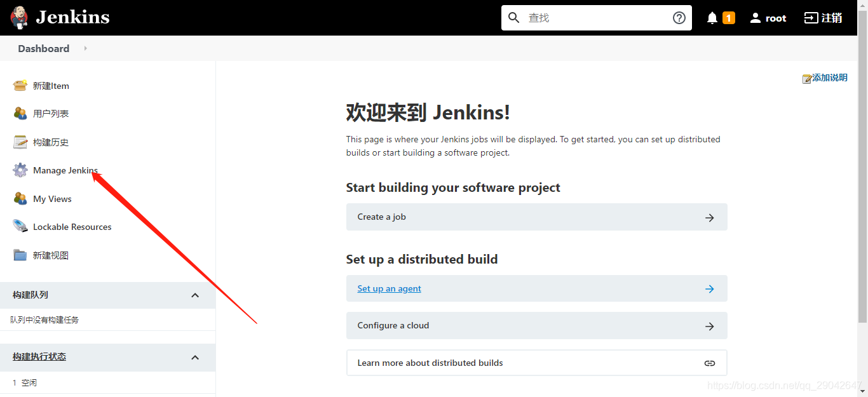Image resolution: width=868 pixels, height=397 pixels.
Task: Open 新建Item menu entry
Action: (51, 86)
